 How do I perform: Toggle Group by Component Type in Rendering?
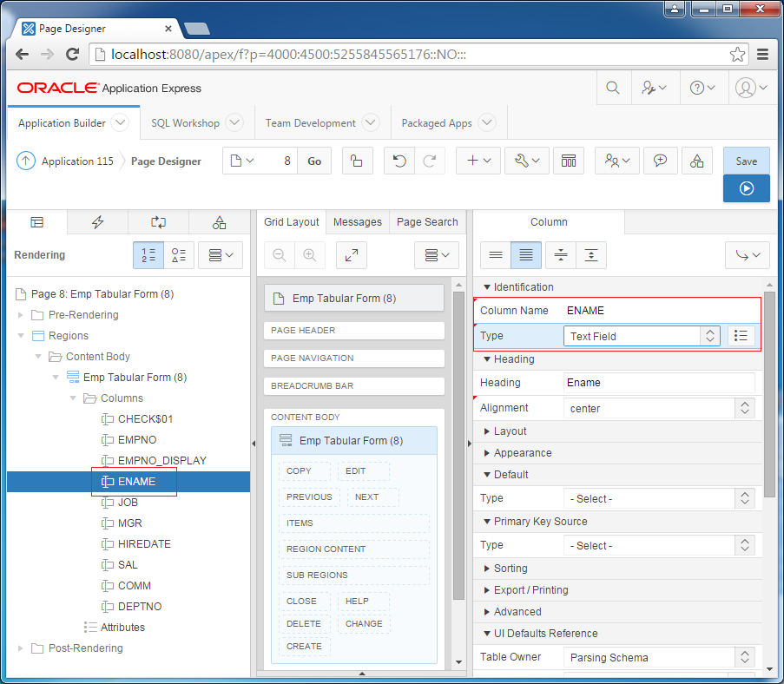pyautogui.click(x=179, y=255)
